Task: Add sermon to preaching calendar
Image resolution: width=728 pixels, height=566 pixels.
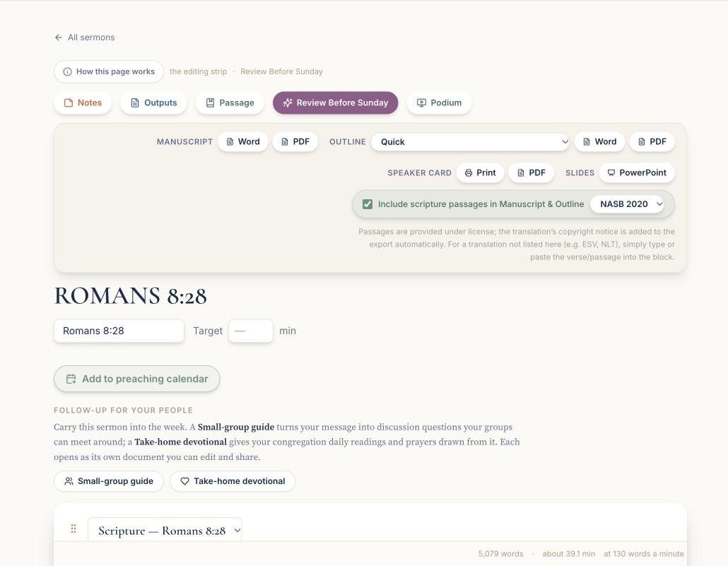Action: coord(137,379)
